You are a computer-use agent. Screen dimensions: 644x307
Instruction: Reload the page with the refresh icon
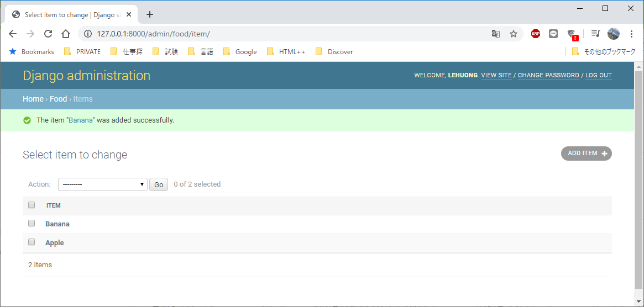pyautogui.click(x=48, y=34)
